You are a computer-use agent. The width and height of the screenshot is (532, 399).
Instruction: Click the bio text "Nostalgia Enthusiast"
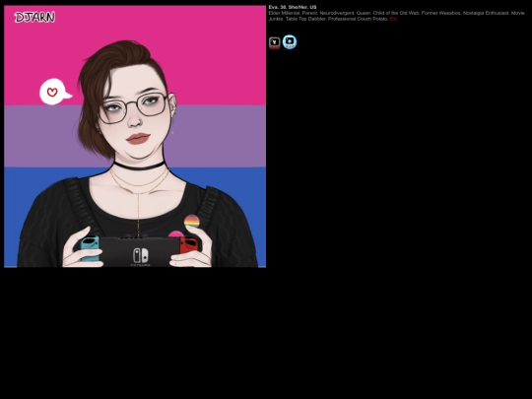[486, 13]
